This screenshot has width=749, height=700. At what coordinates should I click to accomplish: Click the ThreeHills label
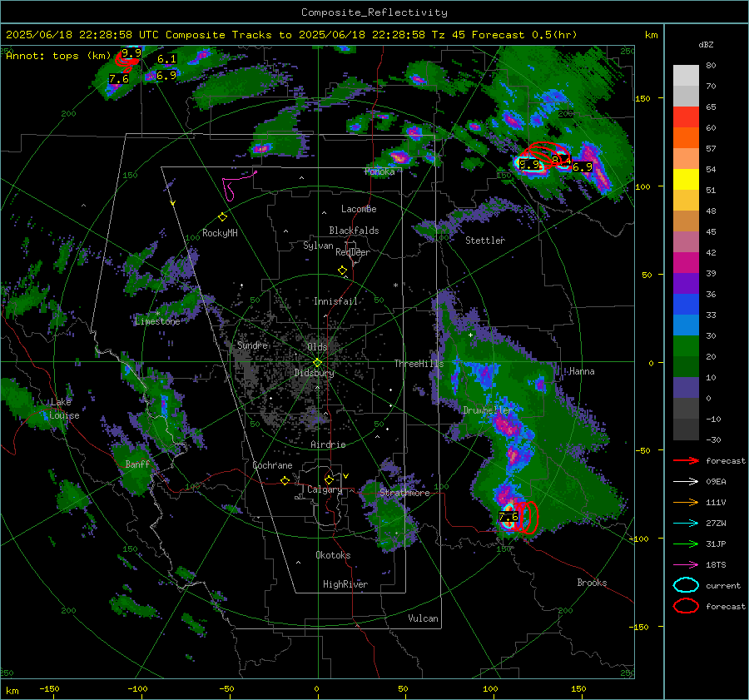(x=419, y=364)
